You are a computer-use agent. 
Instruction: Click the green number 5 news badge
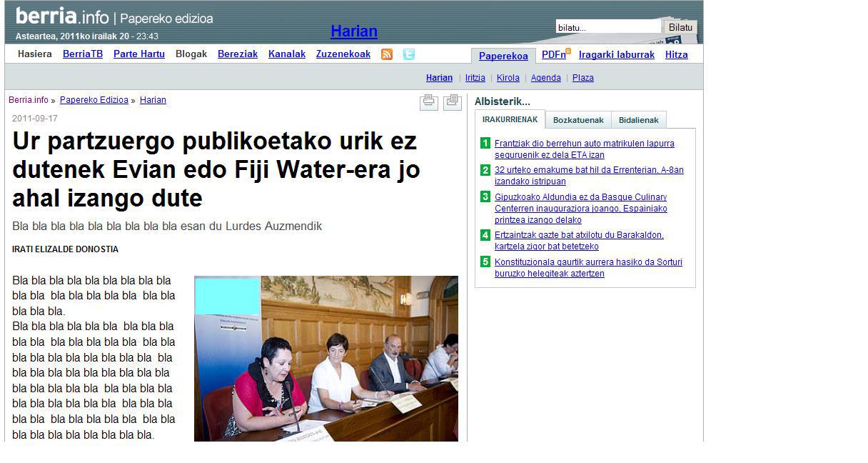(485, 262)
